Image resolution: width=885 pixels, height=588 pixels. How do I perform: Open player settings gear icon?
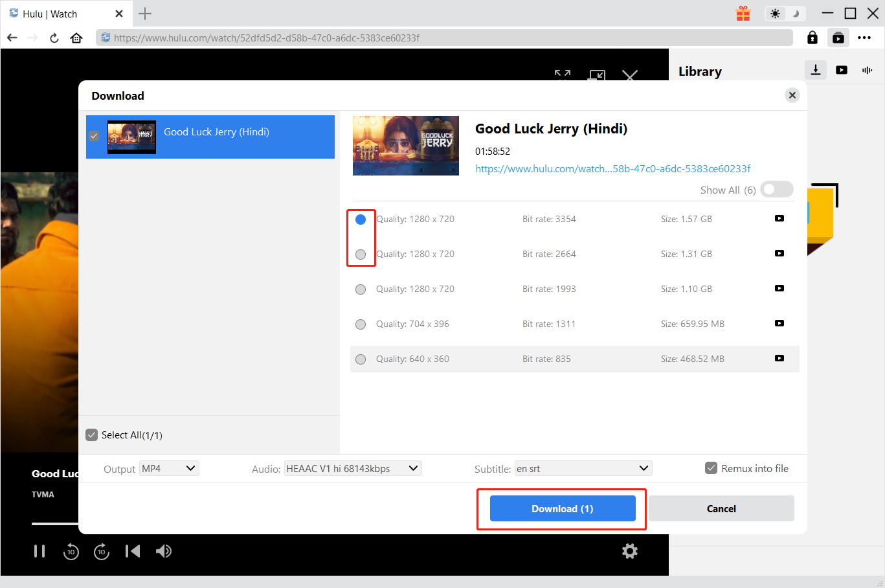coord(629,551)
